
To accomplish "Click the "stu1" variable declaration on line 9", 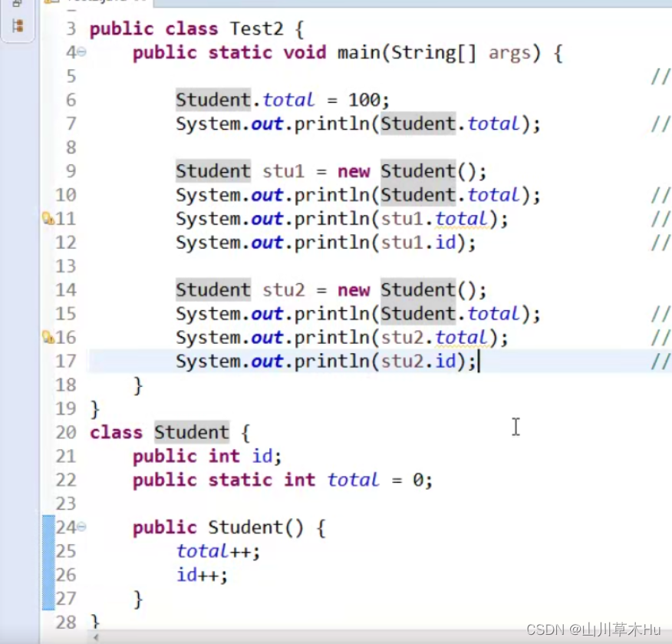I will (x=283, y=171).
